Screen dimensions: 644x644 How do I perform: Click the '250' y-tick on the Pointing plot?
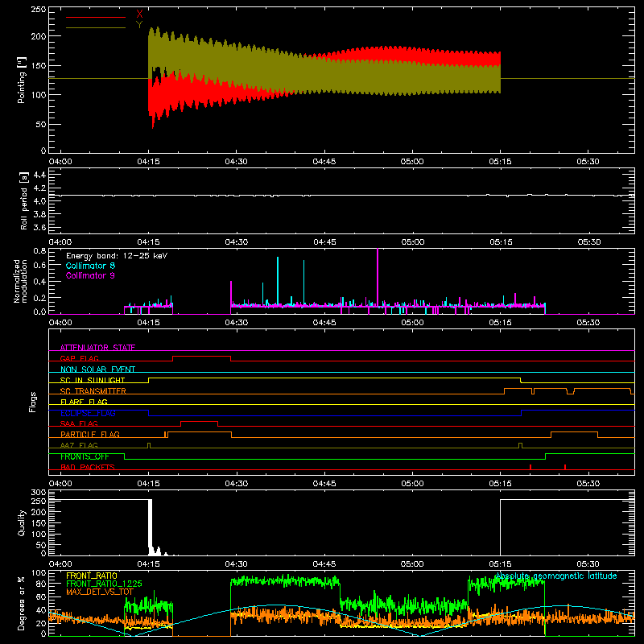(x=38, y=10)
